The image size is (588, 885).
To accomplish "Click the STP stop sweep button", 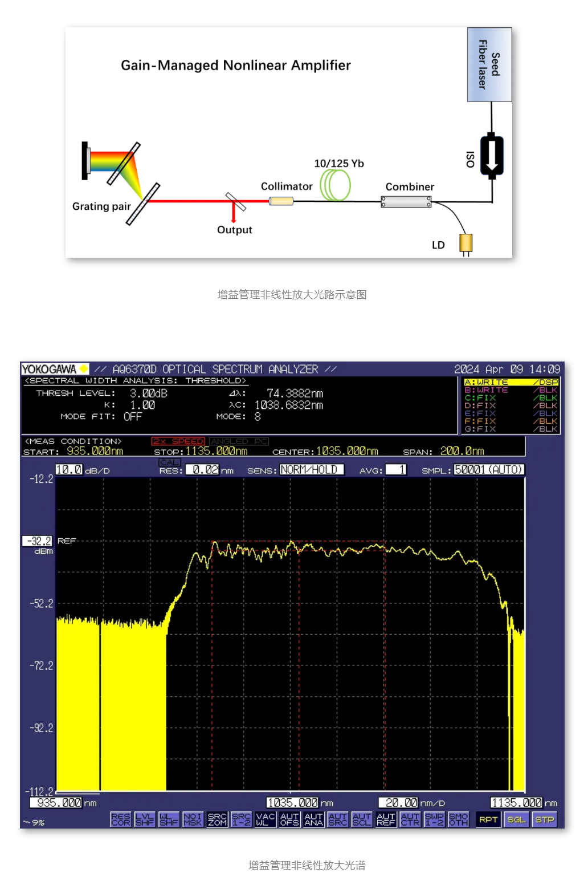I will coord(544,819).
